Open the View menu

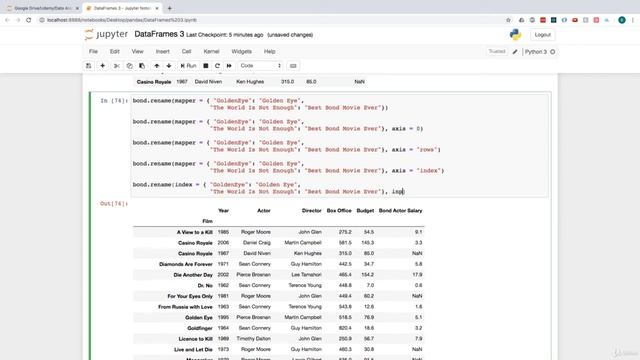click(138, 51)
